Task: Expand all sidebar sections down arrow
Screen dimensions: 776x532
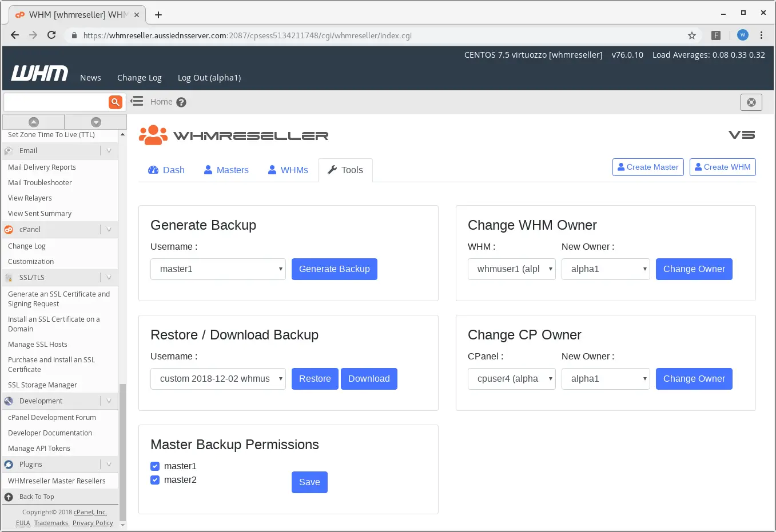Action: (x=96, y=122)
